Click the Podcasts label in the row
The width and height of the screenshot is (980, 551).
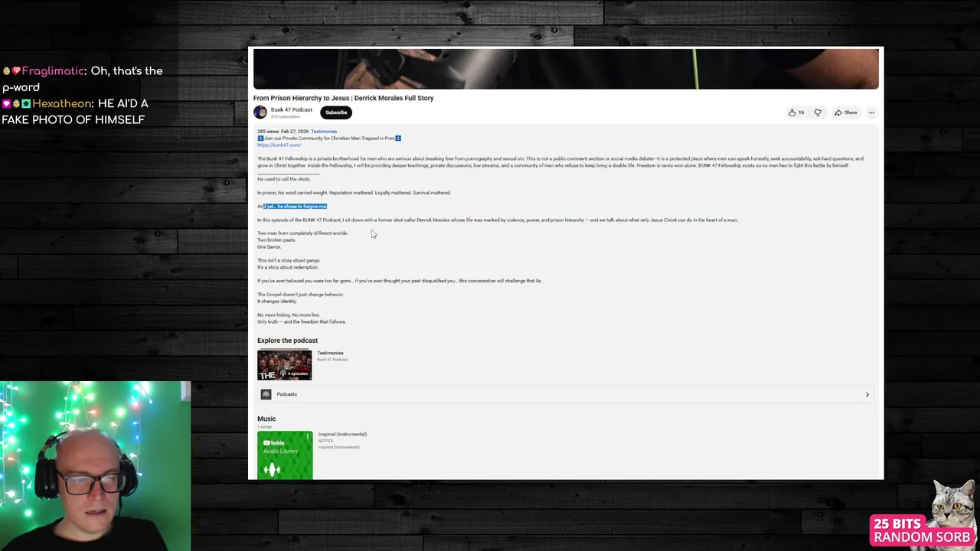(x=286, y=394)
